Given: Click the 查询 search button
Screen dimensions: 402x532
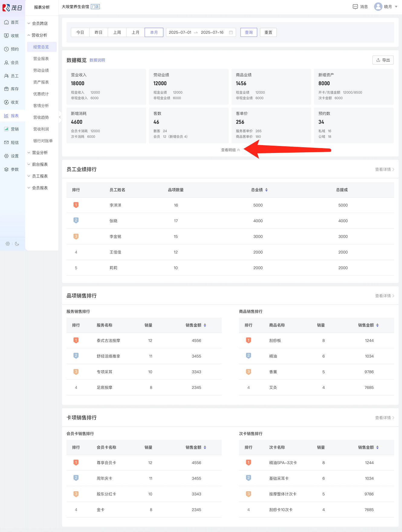Looking at the screenshot, I should (x=248, y=32).
